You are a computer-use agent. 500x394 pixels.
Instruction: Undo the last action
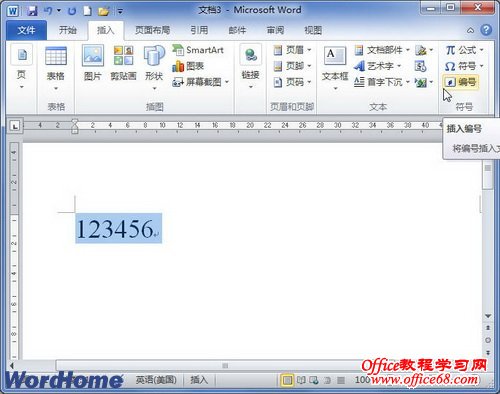point(48,11)
